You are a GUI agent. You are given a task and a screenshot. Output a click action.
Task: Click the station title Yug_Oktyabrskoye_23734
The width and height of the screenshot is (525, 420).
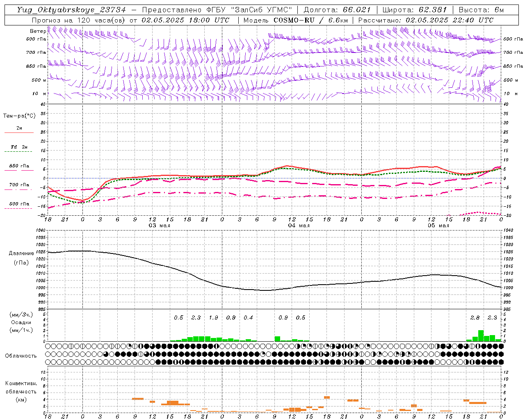pos(71,10)
